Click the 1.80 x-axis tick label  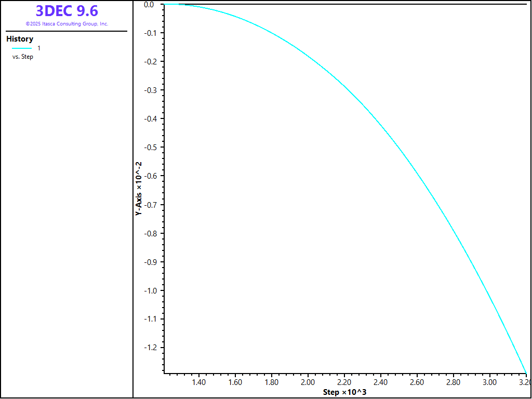point(272,382)
